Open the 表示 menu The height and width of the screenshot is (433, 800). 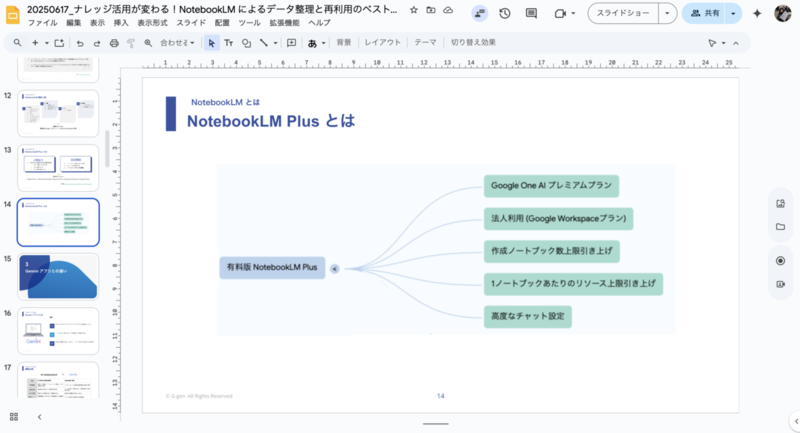[x=97, y=23]
